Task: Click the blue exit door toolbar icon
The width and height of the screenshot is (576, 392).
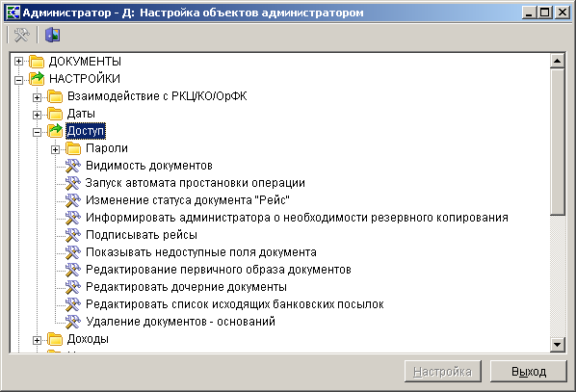Action: click(x=53, y=36)
